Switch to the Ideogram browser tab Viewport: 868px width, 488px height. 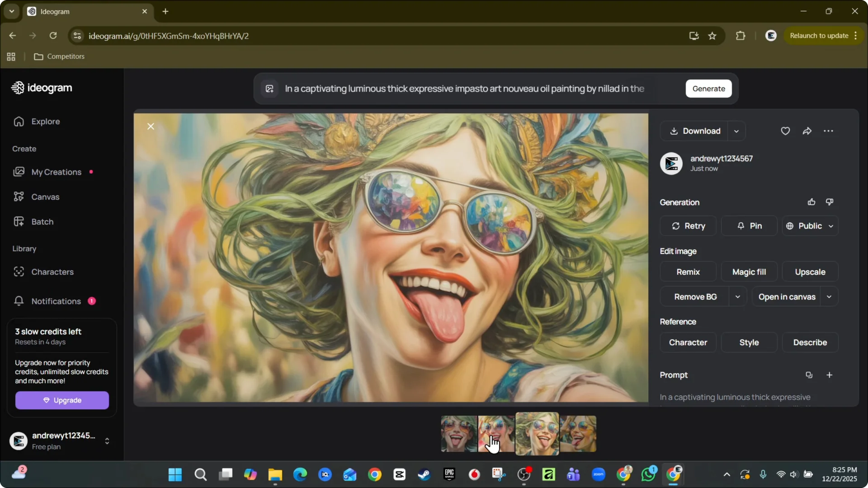pyautogui.click(x=68, y=11)
